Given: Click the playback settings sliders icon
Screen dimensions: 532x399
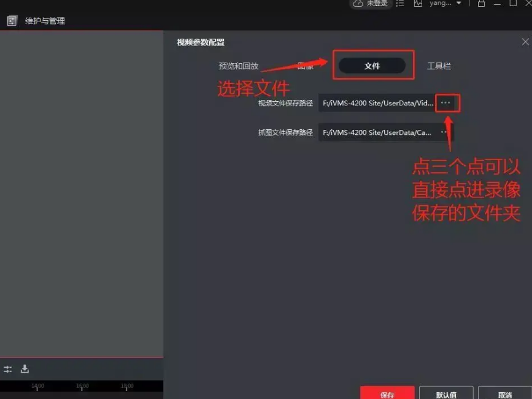Looking at the screenshot, I should point(8,369).
